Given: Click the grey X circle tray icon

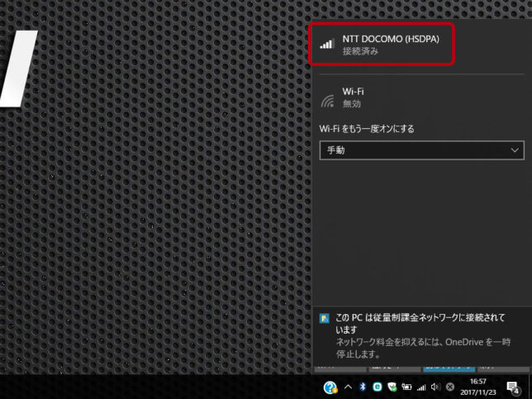Looking at the screenshot, I should click(450, 387).
